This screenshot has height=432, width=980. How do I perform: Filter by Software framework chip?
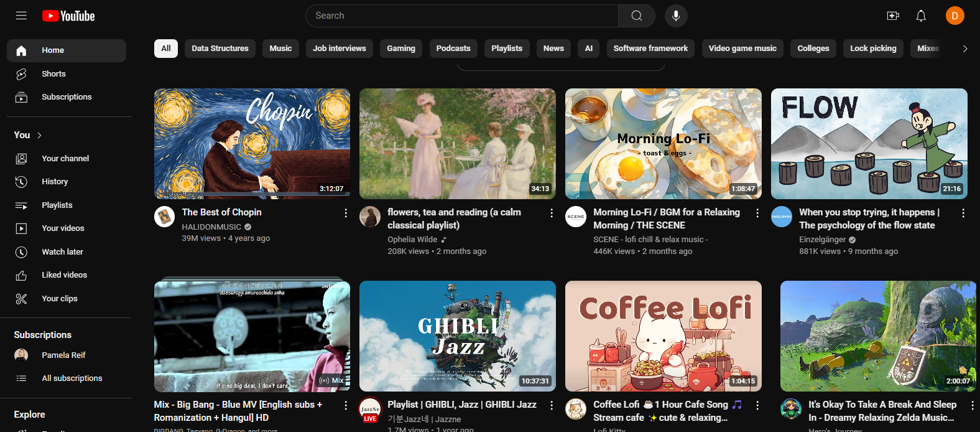[650, 49]
